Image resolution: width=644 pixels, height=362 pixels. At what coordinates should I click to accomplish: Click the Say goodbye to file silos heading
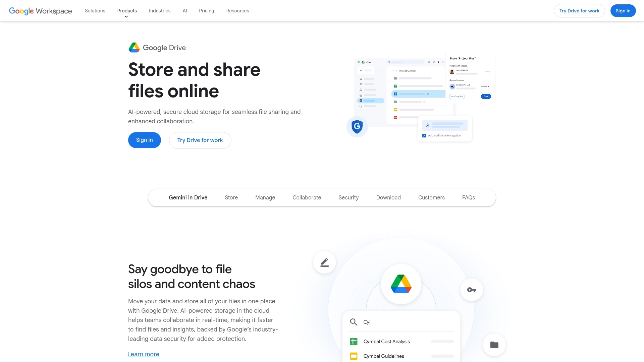192,277
